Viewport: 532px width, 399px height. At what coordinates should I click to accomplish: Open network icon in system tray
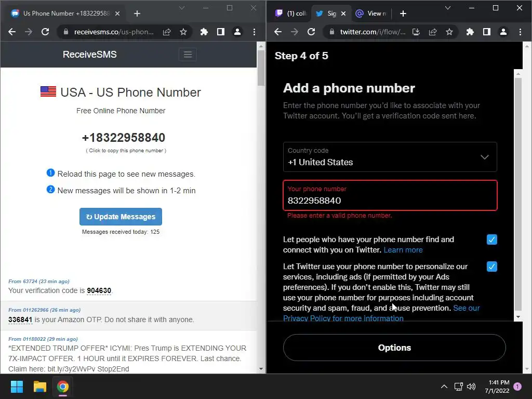[x=458, y=387]
